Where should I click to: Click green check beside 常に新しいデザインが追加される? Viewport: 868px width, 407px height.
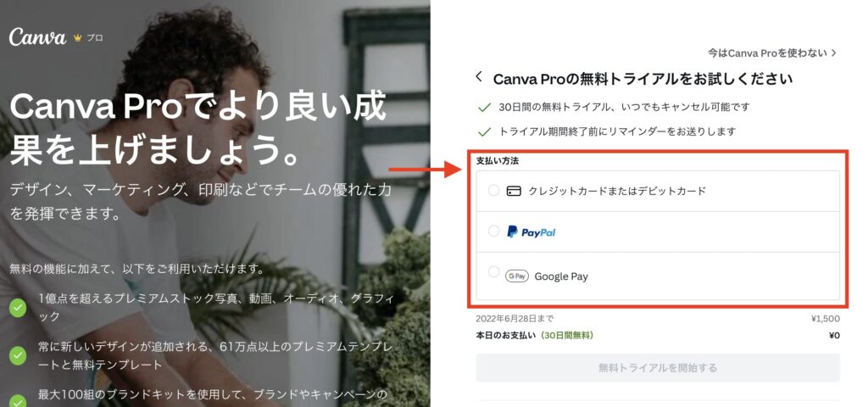(18, 355)
